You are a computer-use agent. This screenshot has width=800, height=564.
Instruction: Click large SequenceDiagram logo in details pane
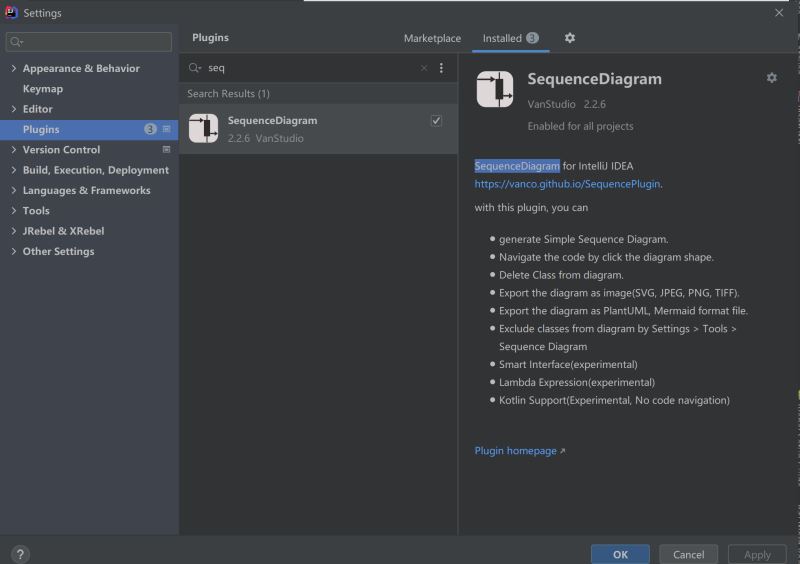[494, 89]
